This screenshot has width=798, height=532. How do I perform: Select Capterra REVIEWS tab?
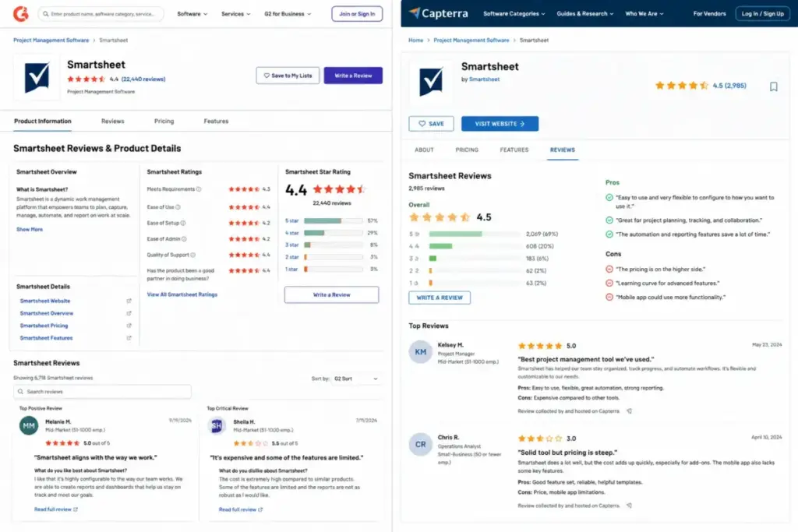(x=563, y=150)
